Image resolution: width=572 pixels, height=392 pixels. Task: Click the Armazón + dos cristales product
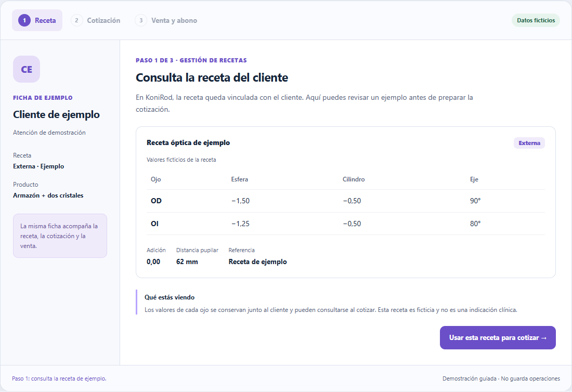tap(48, 195)
